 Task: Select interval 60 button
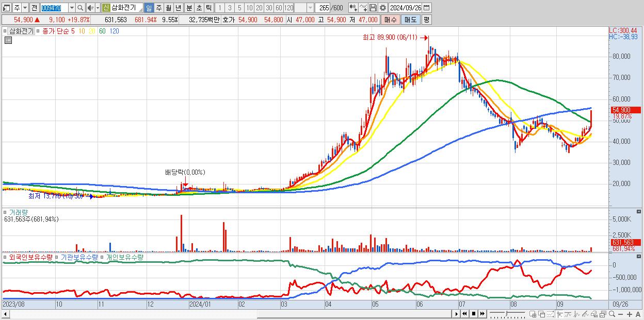pos(279,8)
